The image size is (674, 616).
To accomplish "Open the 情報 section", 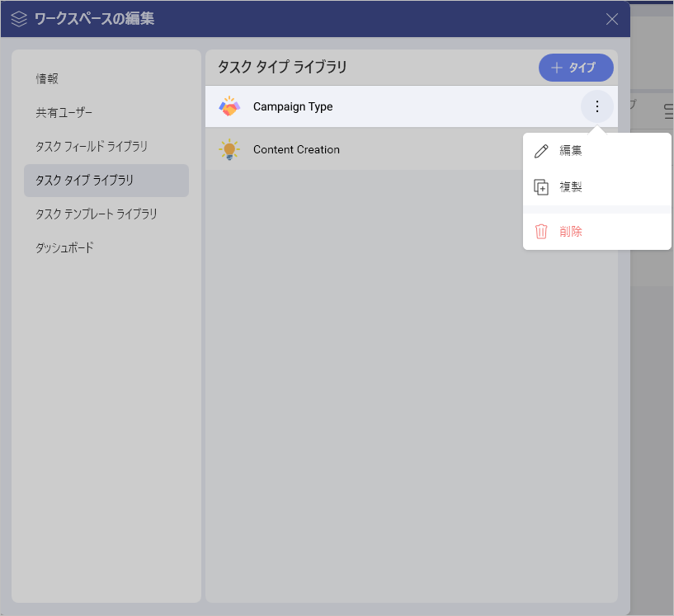I will pyautogui.click(x=106, y=78).
